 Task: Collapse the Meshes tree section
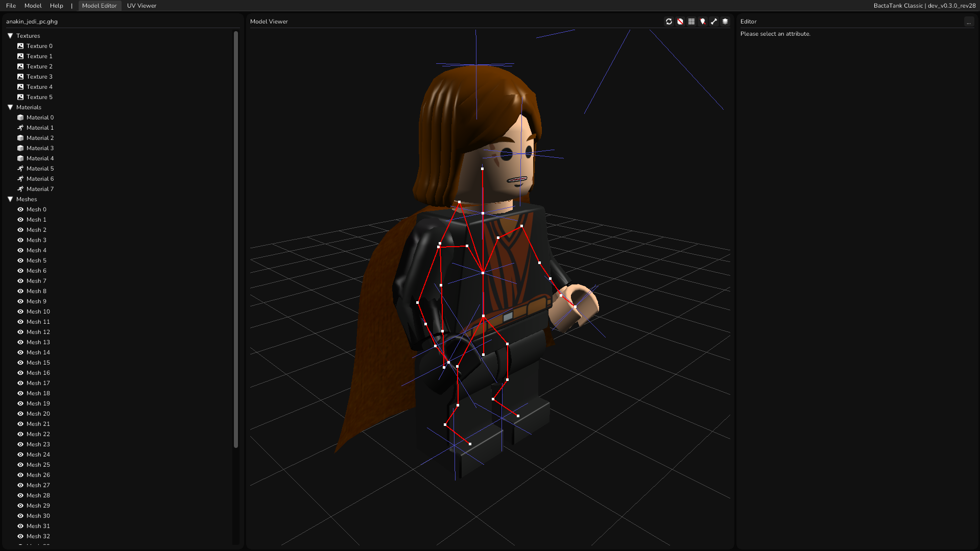pos(10,199)
